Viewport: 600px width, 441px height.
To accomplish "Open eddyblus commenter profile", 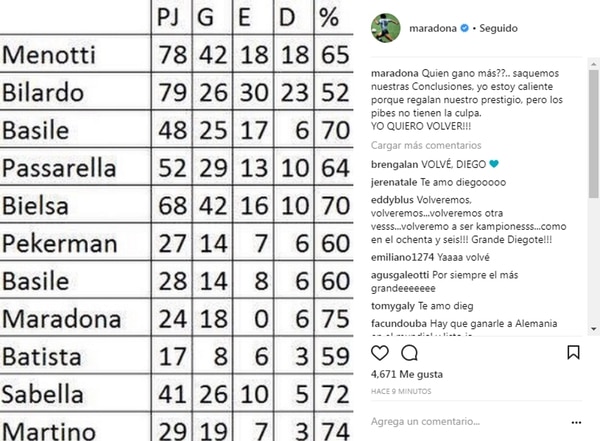I will click(390, 200).
